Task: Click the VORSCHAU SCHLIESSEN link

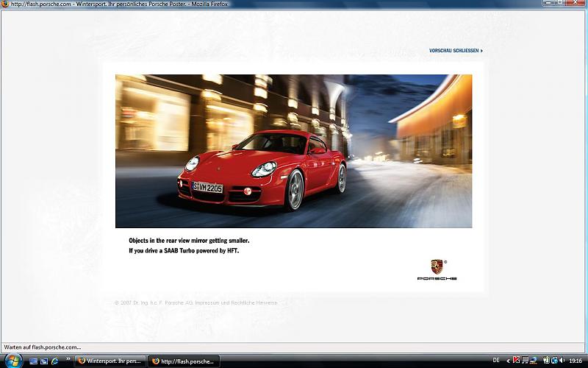Action: click(456, 50)
